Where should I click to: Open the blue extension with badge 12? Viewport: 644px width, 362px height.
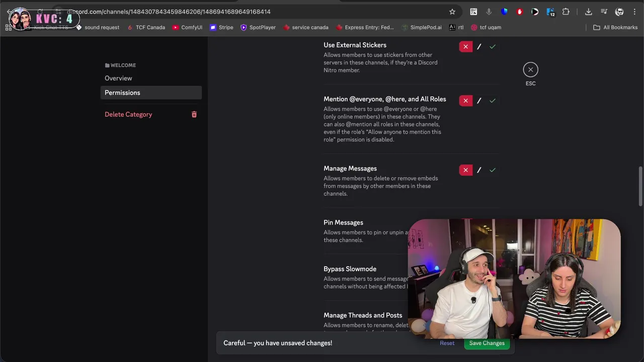pos(550,12)
